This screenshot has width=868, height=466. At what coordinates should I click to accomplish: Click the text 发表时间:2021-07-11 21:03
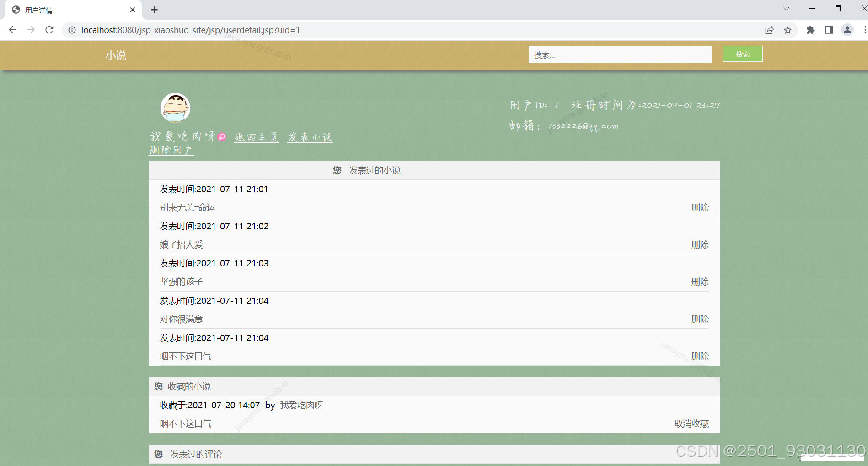214,263
